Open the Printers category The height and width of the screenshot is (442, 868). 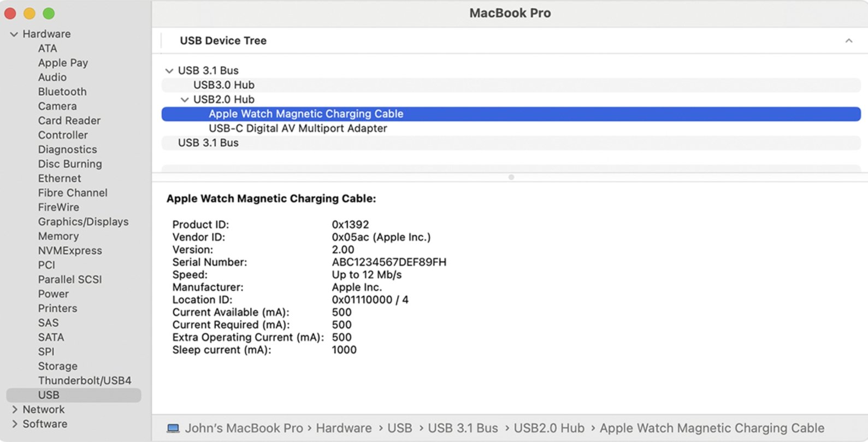click(x=57, y=308)
